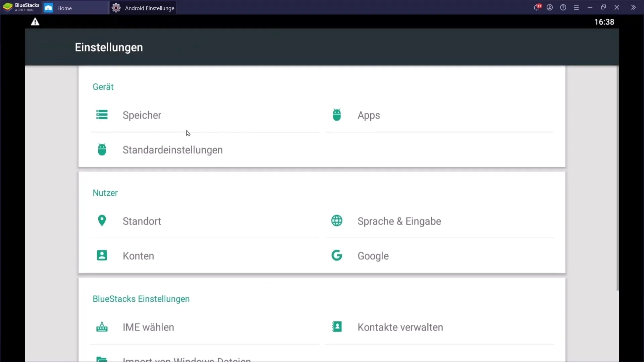Toggle the warning triangle alert icon
644x362 pixels.
click(x=35, y=22)
